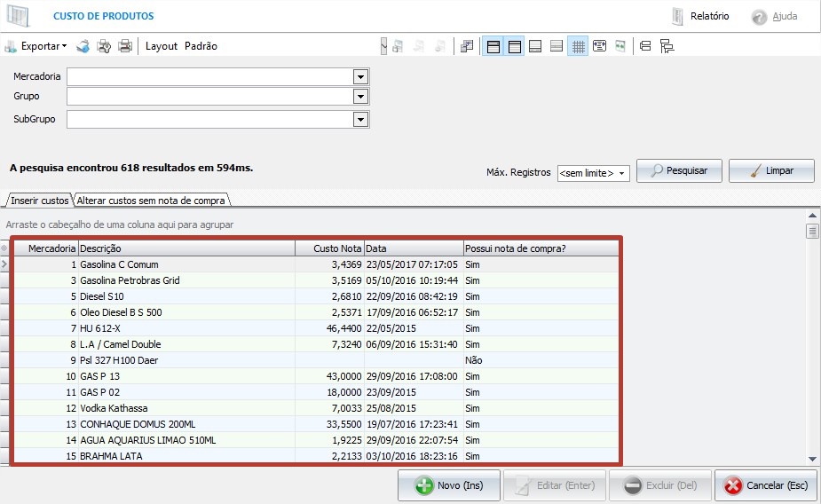Click the vertical scrollbar thumb
Viewport: 821px width, 504px height.
812,231
